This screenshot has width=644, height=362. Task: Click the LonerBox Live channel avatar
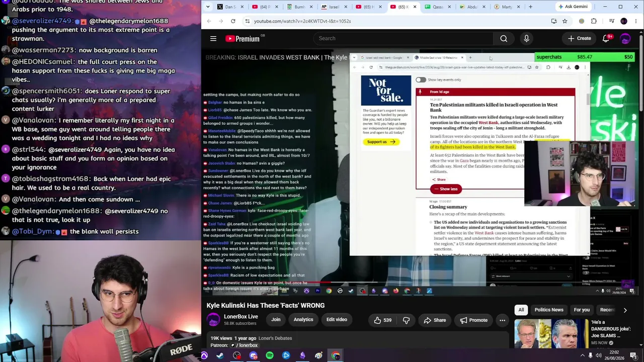click(213, 320)
